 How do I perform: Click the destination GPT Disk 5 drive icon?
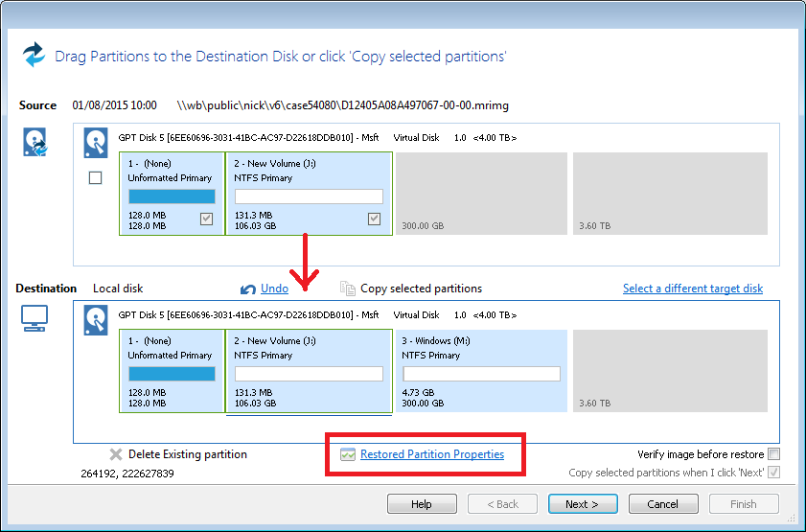coord(96,318)
